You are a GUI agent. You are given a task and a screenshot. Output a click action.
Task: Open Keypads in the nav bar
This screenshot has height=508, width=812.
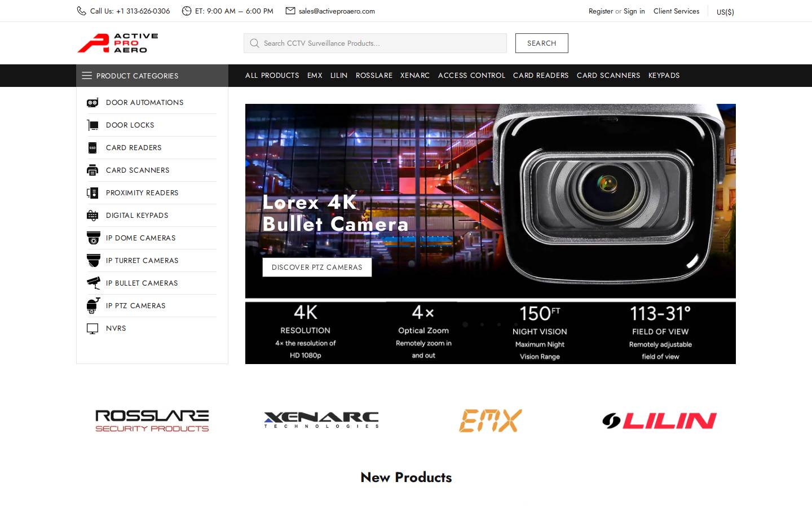pyautogui.click(x=664, y=75)
